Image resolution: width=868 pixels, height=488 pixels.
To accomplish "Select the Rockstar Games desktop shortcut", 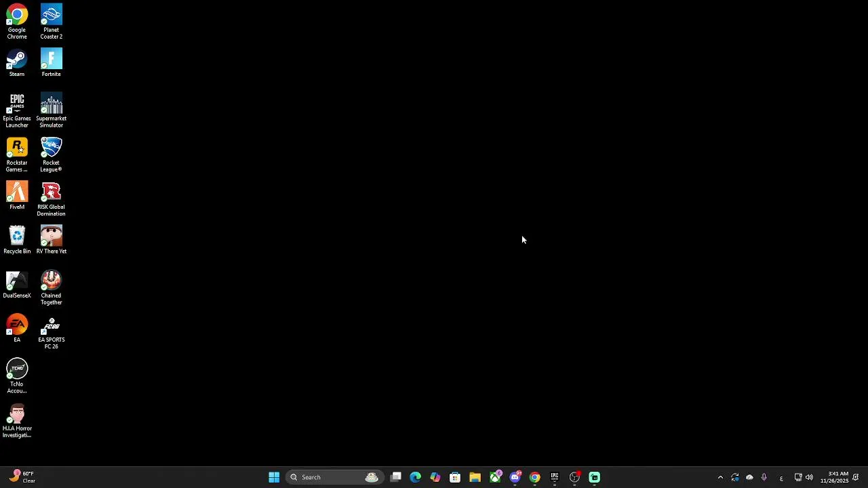I will (17, 155).
